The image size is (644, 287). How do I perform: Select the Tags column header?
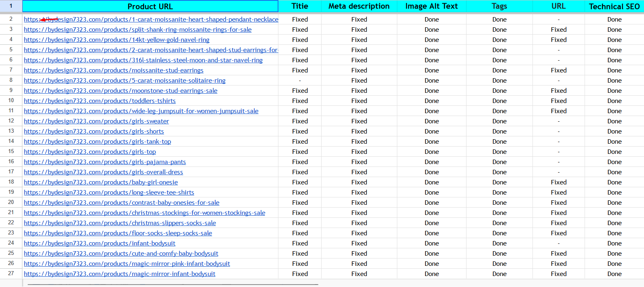[499, 6]
